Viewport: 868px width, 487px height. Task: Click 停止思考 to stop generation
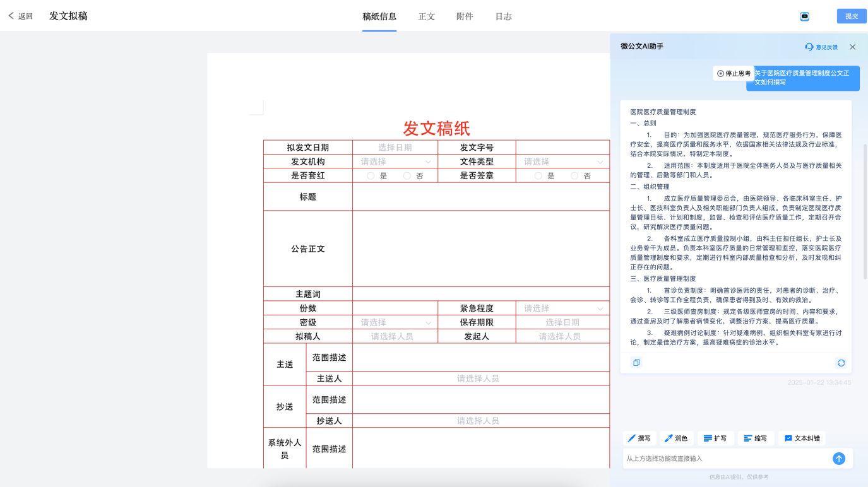[734, 74]
